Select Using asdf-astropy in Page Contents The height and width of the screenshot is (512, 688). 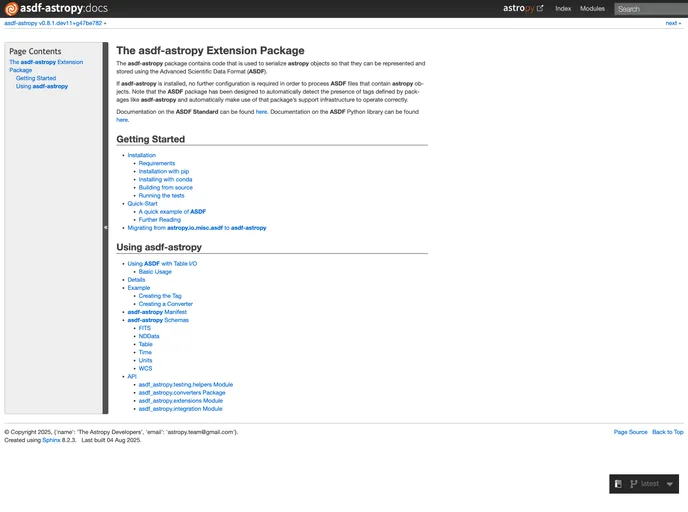[x=42, y=86]
